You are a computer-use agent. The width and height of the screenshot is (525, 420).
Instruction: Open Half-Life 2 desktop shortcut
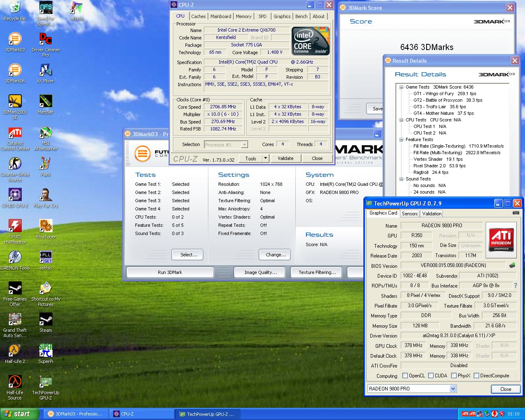coord(15,354)
